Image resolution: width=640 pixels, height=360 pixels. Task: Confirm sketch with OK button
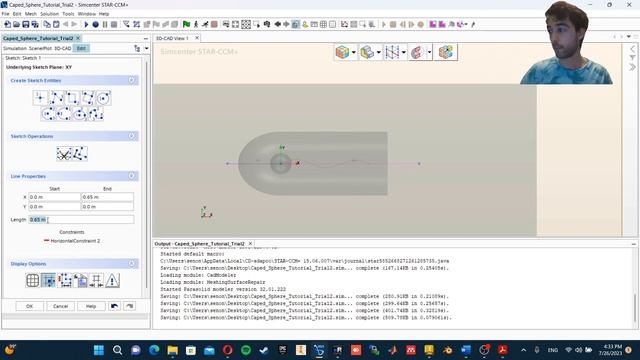pyautogui.click(x=29, y=306)
